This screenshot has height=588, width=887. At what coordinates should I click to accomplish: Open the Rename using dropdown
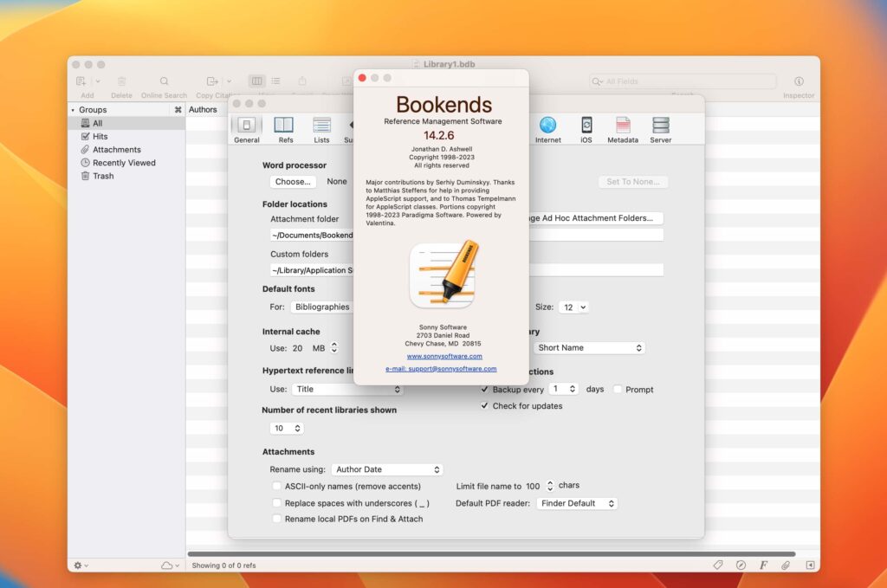coord(386,468)
